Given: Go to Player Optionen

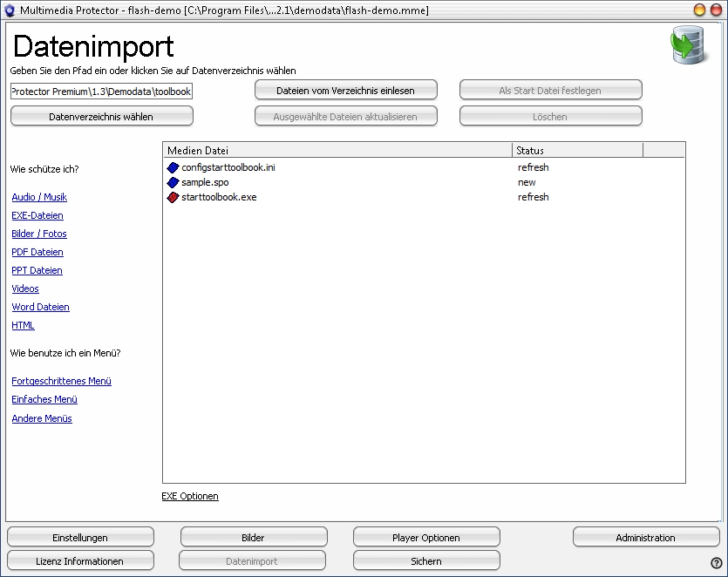Looking at the screenshot, I should (x=426, y=538).
